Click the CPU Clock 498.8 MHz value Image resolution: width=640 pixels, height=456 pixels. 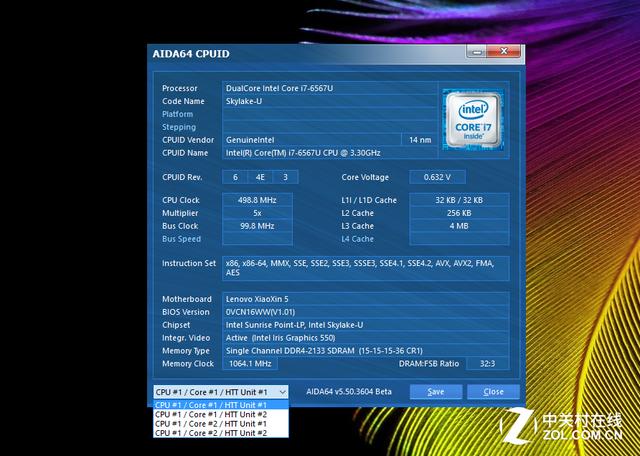pyautogui.click(x=257, y=200)
